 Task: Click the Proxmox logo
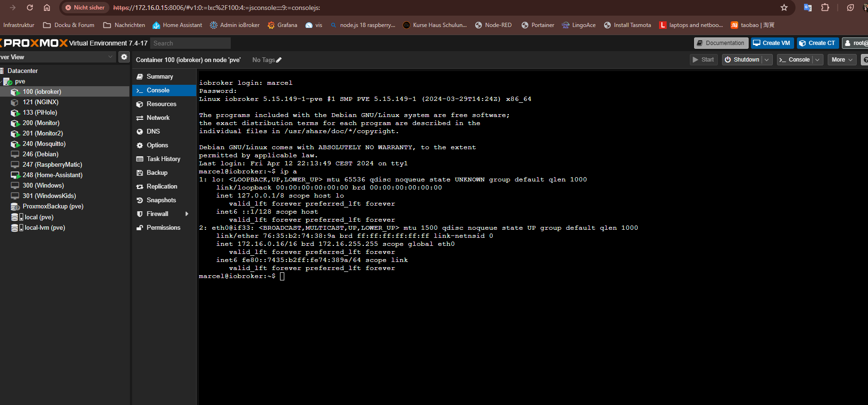pos(34,43)
